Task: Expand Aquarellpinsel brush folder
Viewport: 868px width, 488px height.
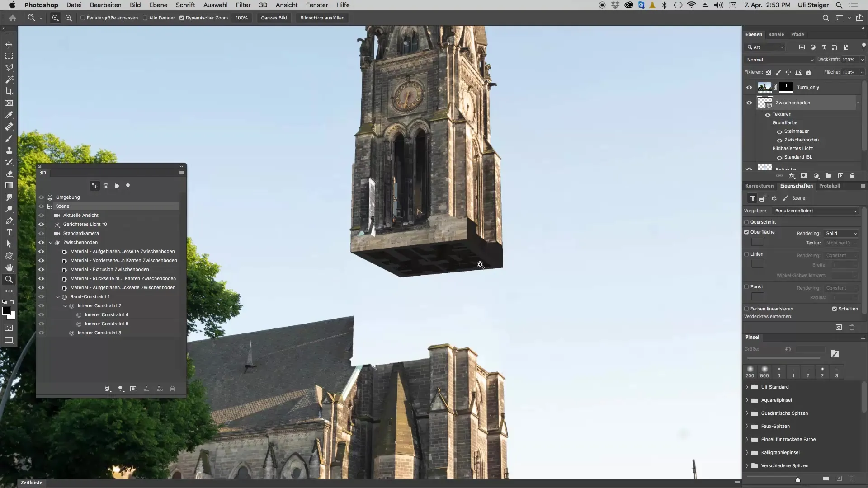Action: point(747,400)
